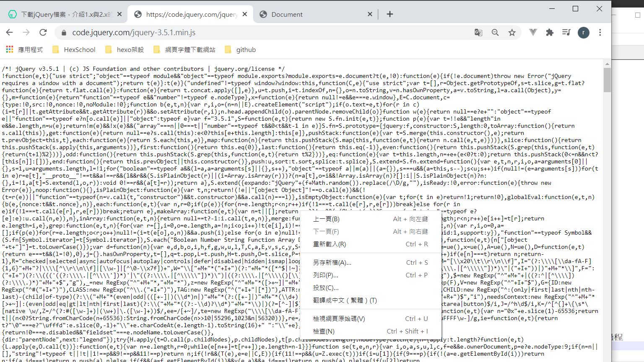Screen dimensions: 644x362
Task: Open the hexo架設 bookmark folder
Action: click(x=125, y=49)
